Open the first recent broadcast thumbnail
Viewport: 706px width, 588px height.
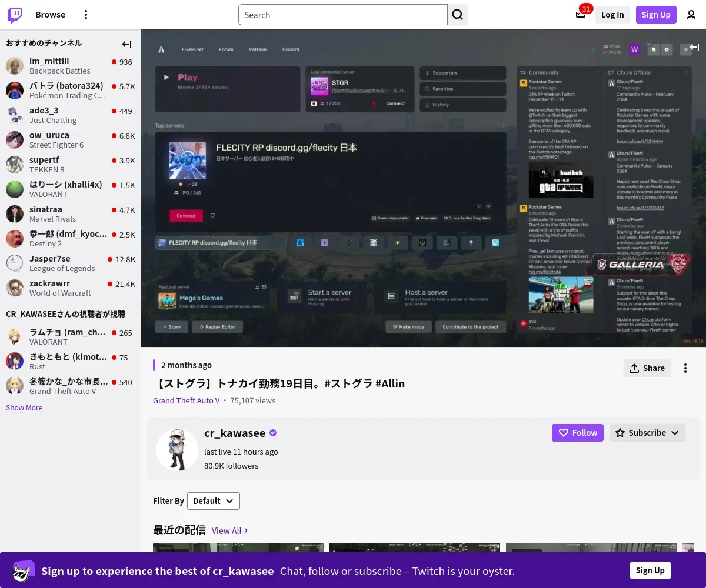238,547
